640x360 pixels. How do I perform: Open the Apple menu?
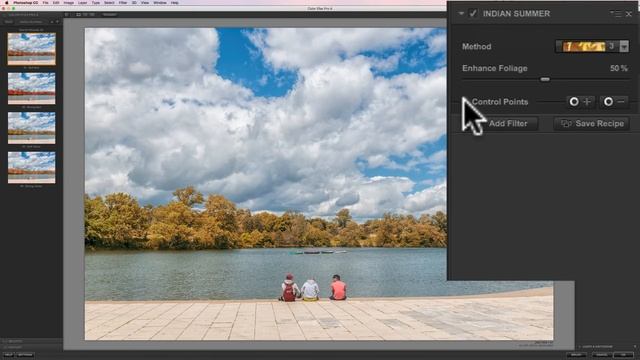pos(7,2)
